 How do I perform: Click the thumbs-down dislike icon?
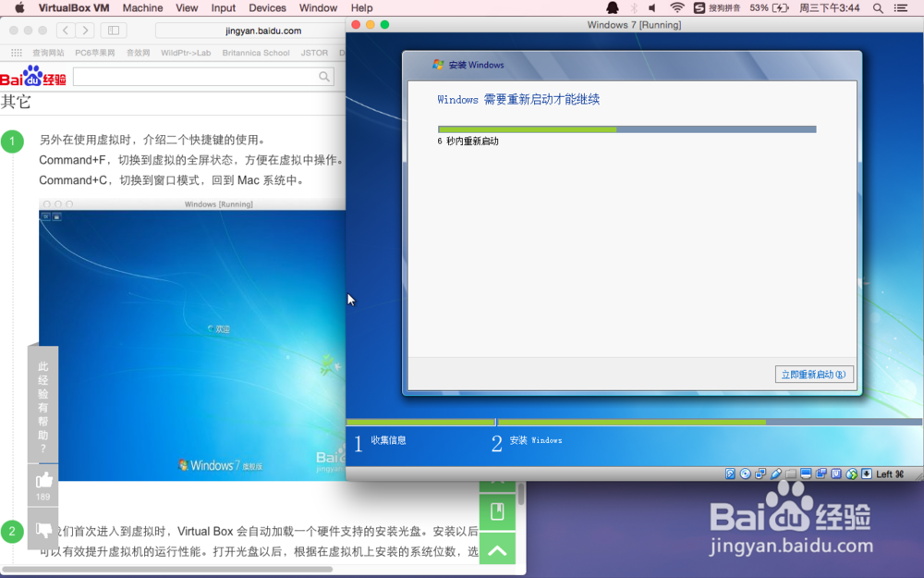point(43,529)
